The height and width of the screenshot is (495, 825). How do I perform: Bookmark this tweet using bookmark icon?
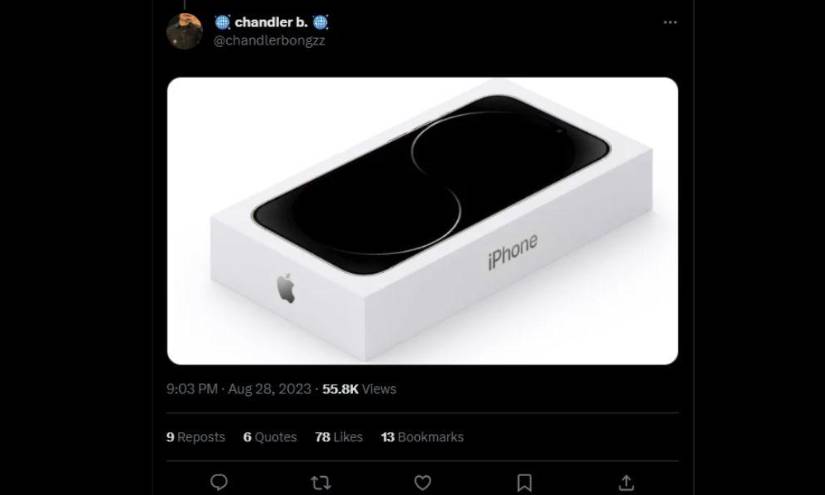click(525, 482)
